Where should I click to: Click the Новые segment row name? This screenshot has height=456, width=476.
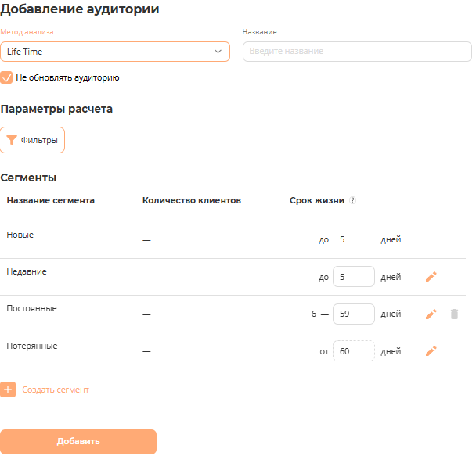pyautogui.click(x=20, y=235)
